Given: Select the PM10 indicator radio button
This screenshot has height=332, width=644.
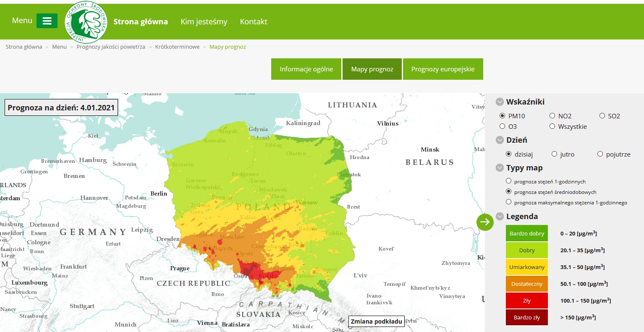Looking at the screenshot, I should click(x=503, y=115).
